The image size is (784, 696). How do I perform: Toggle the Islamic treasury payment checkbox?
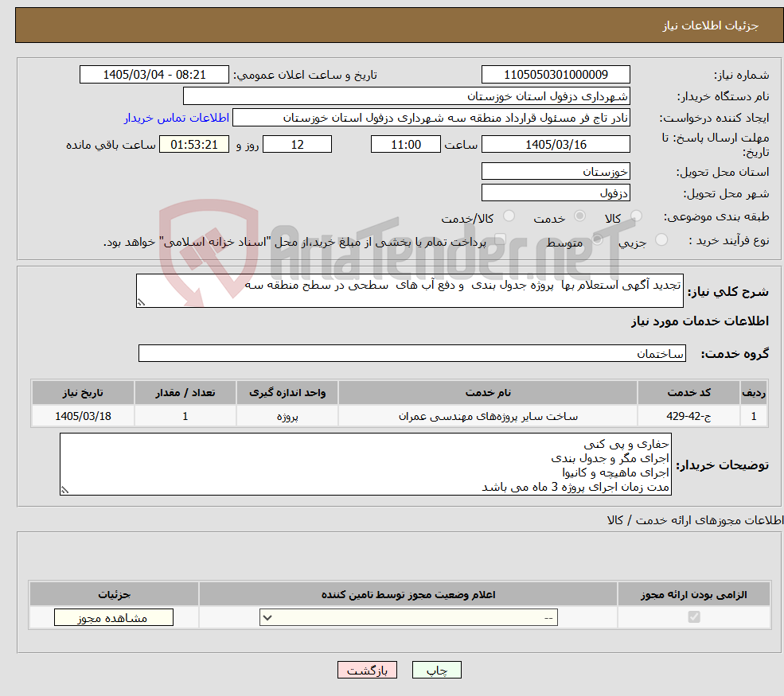500,240
